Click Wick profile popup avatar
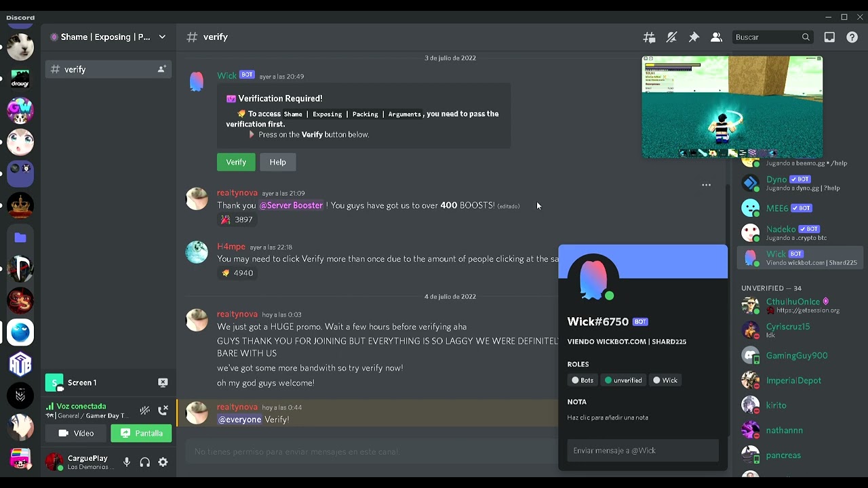 point(593,278)
